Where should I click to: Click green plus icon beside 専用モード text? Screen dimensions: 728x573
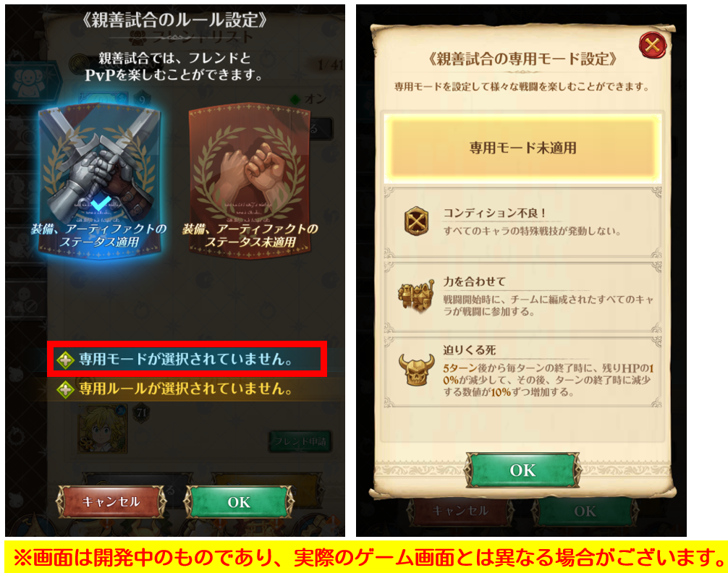(65, 360)
